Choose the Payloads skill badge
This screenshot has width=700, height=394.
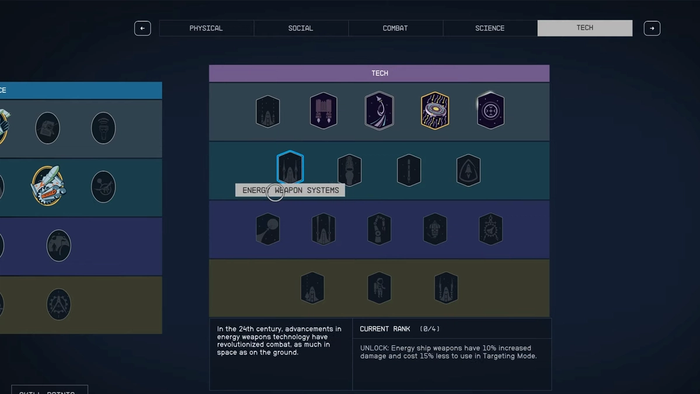[x=409, y=170]
